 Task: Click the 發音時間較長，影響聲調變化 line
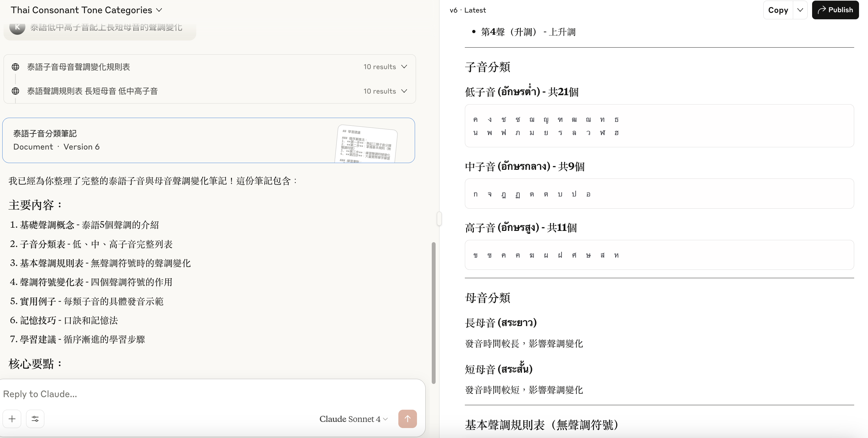524,343
